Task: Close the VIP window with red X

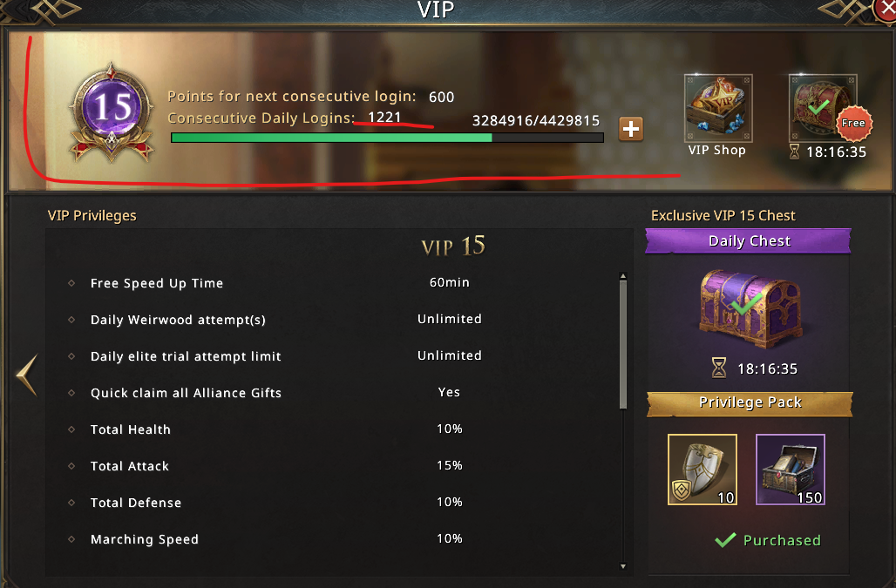Action: point(886,9)
